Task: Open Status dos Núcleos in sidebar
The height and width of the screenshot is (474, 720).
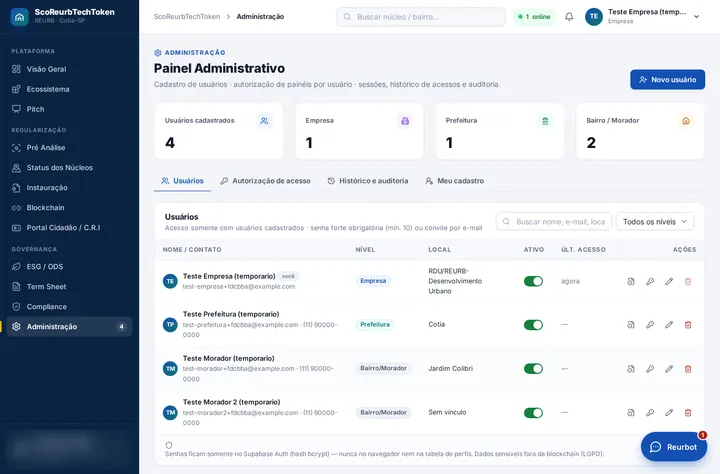Action: click(x=69, y=168)
